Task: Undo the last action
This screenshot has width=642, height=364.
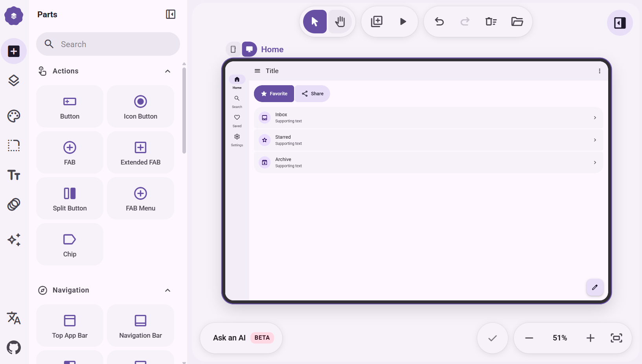Action: coord(439,22)
